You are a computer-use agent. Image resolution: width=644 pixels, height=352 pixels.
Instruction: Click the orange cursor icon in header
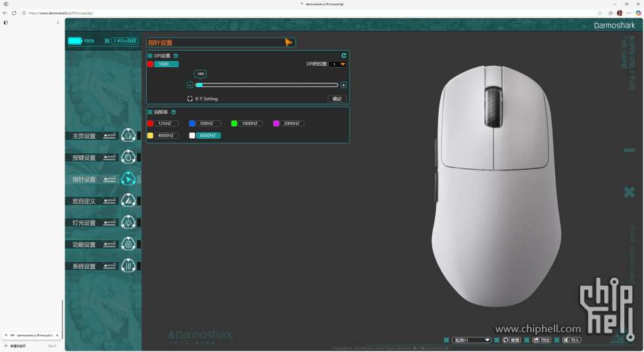click(x=288, y=42)
